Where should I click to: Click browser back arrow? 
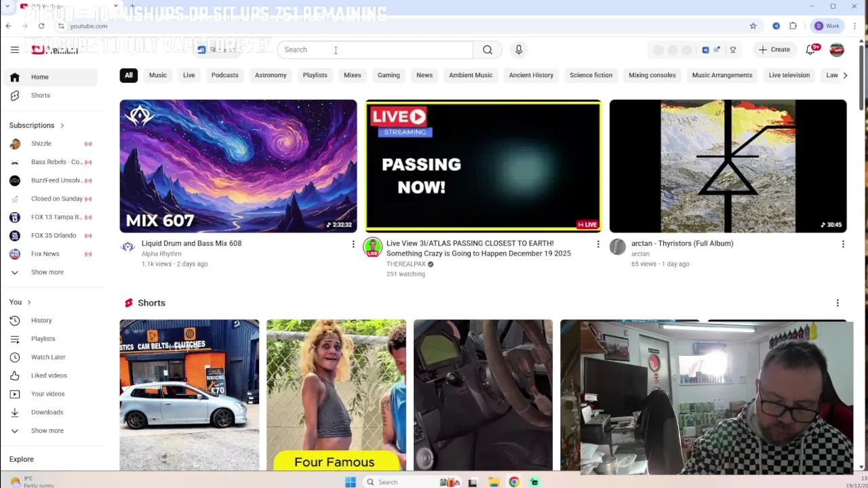click(9, 26)
